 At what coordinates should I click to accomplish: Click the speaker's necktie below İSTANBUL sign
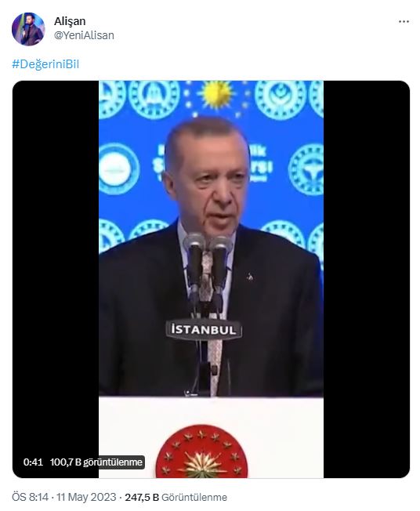point(215,367)
